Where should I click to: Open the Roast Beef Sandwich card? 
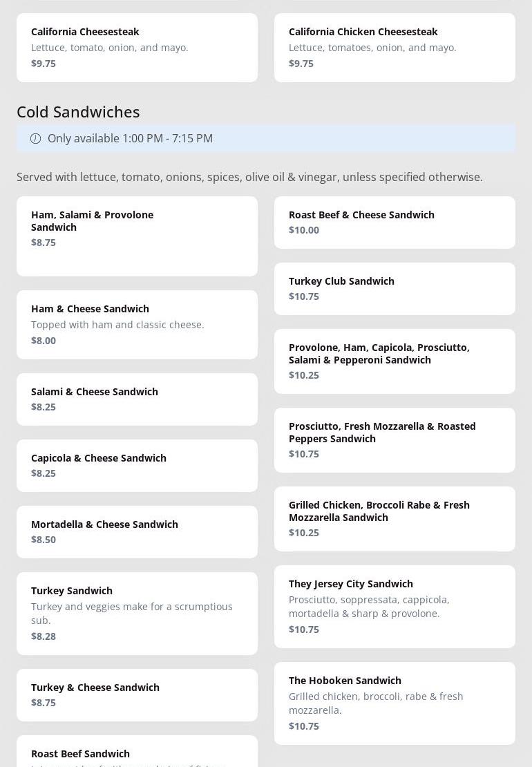(x=137, y=754)
